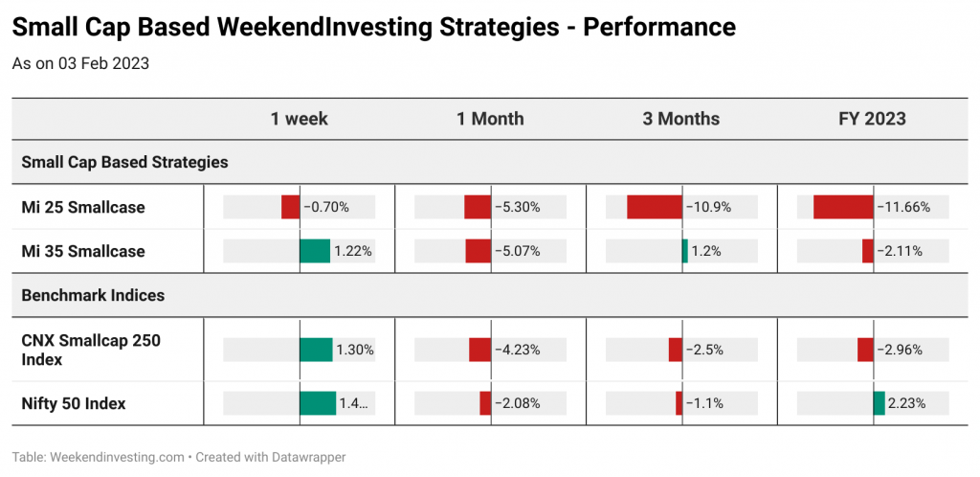
Task: Click Mi 25 red bar for 3 Months
Action: [x=655, y=207]
